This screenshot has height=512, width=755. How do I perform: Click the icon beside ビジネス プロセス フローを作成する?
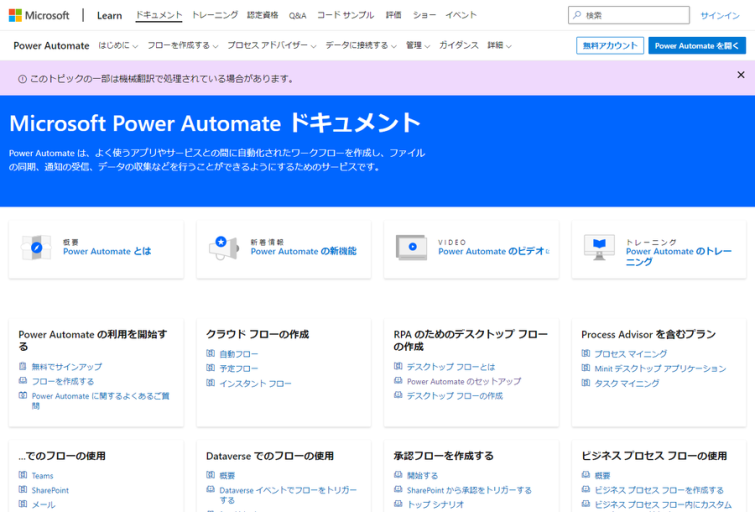click(x=586, y=489)
